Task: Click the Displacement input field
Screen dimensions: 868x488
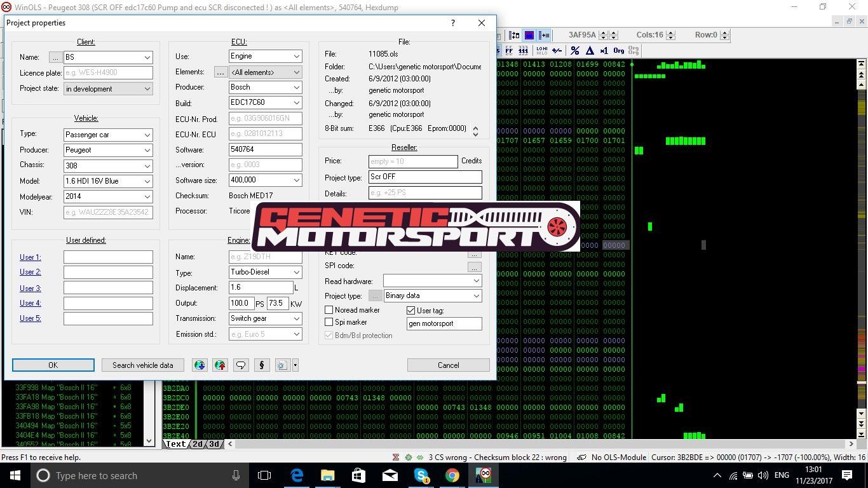Action: tap(260, 288)
